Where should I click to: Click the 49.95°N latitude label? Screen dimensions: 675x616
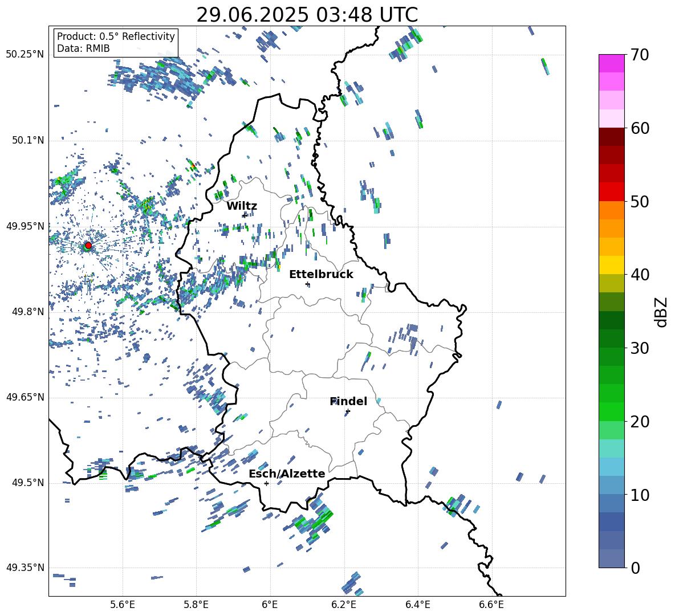click(x=25, y=226)
